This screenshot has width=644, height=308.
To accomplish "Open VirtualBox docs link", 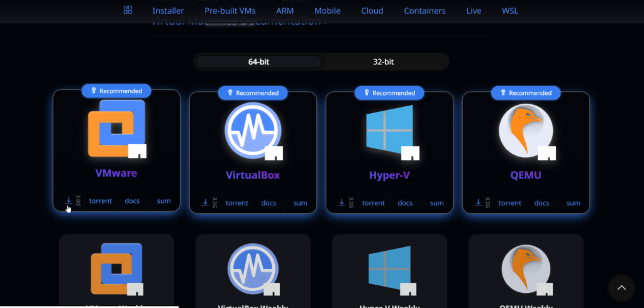I will (269, 203).
